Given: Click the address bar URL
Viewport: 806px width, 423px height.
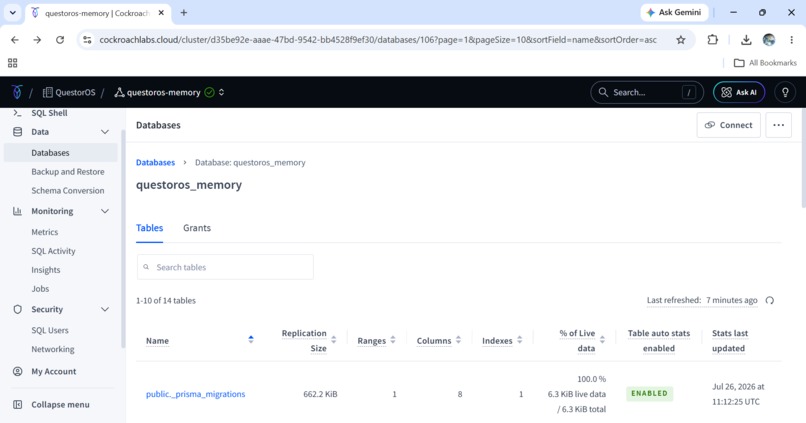Looking at the screenshot, I should click(378, 40).
